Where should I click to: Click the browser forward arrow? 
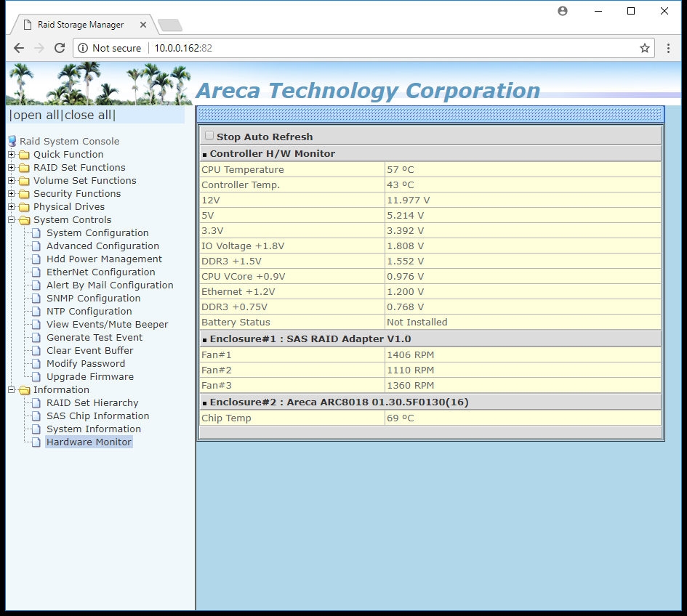click(39, 48)
